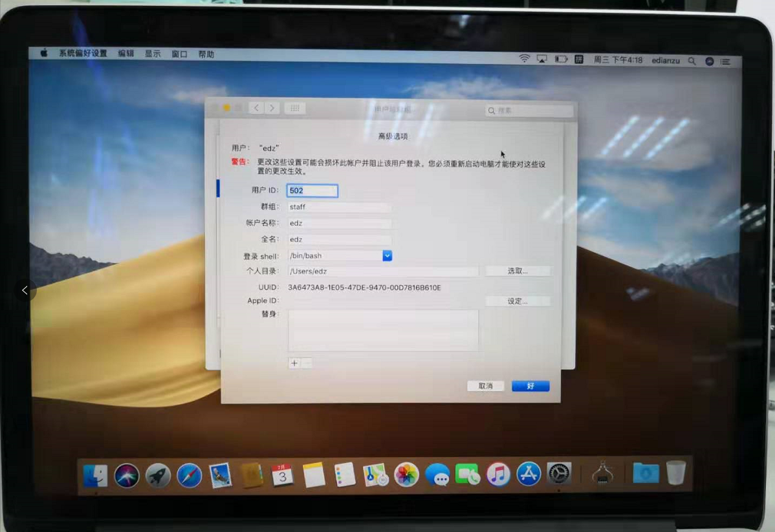Click the show-all preferences grid icon
Image resolution: width=775 pixels, height=532 pixels.
coord(294,108)
